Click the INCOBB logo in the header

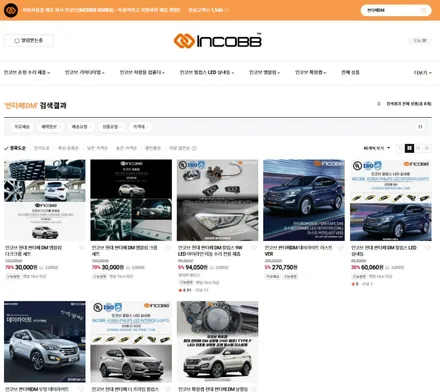coord(218,41)
